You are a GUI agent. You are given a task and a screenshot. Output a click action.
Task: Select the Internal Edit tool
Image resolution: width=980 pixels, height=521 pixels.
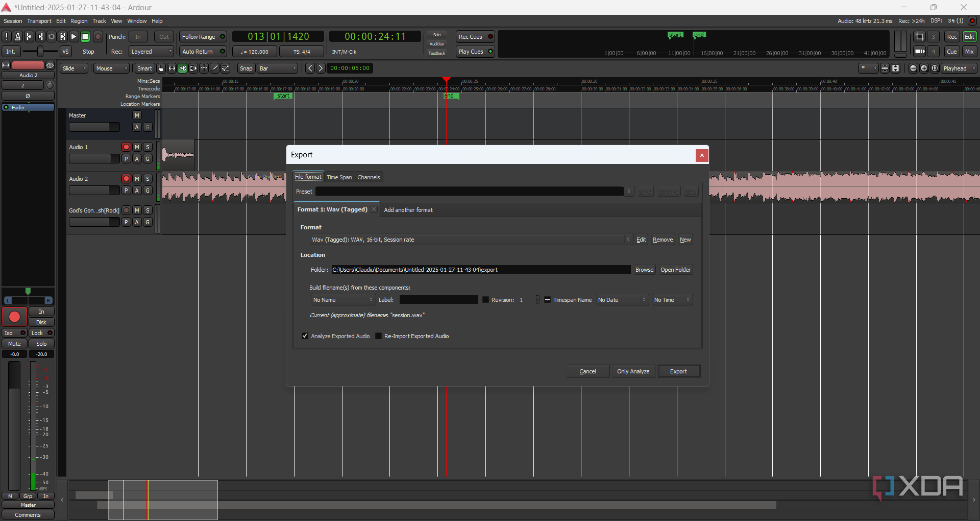pos(226,68)
